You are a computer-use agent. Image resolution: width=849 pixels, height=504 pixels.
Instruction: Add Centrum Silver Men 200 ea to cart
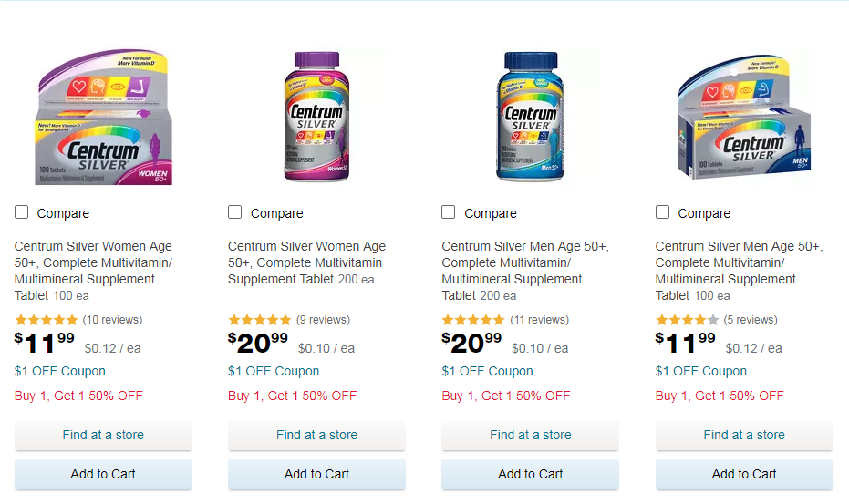click(530, 474)
